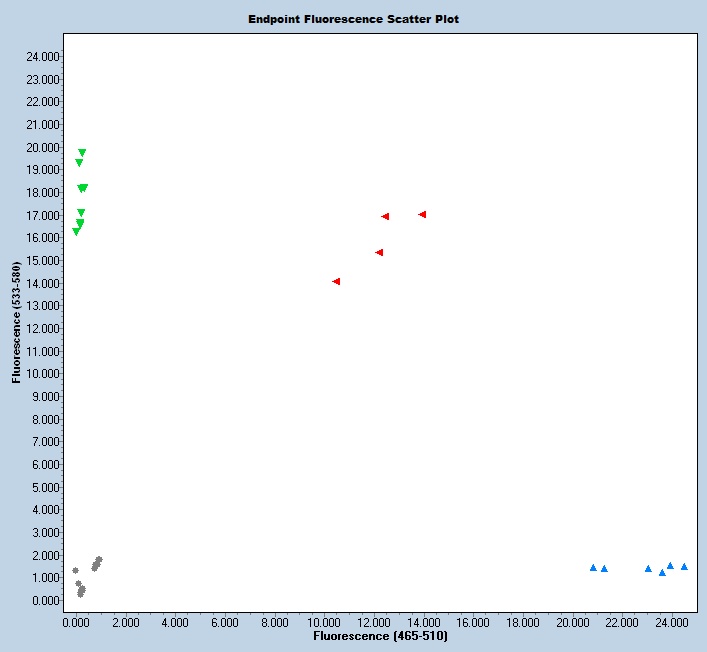707x652 pixels.
Task: Click the red triangle between 15.000 and 16.000
Action: tap(379, 252)
